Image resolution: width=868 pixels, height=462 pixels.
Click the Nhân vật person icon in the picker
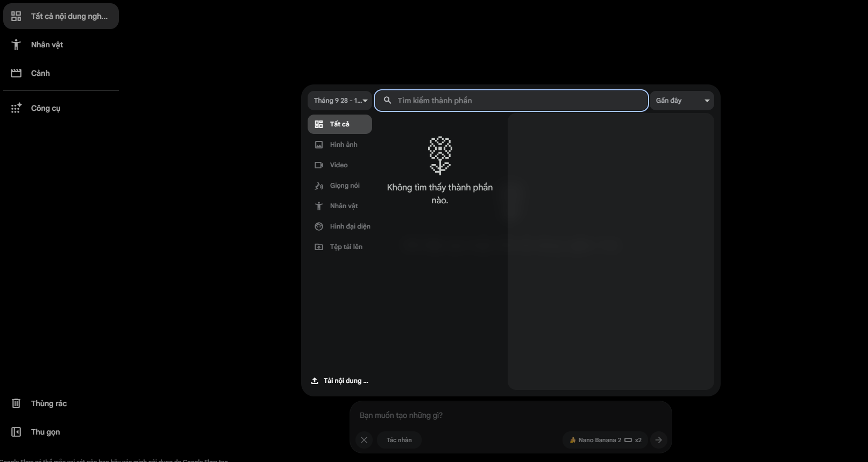coord(319,206)
